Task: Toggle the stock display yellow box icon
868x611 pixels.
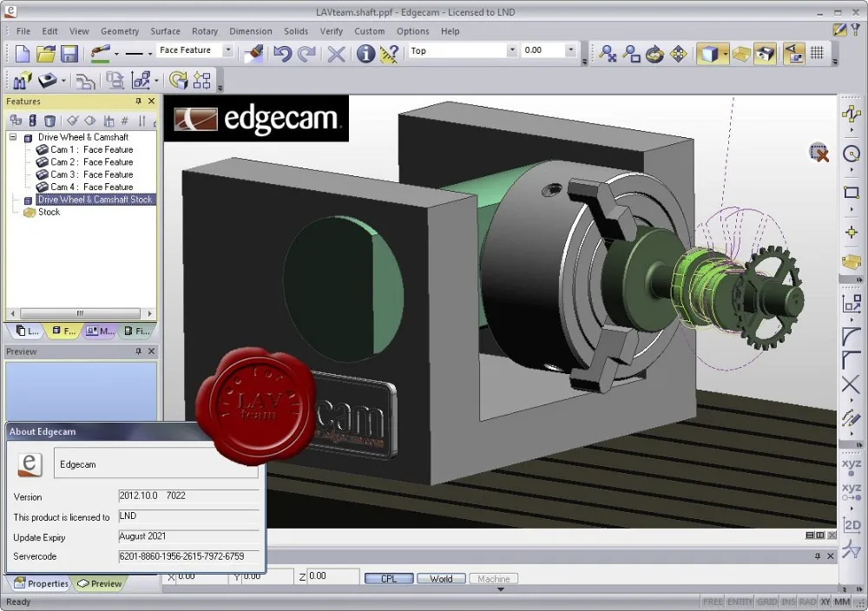Action: 741,54
